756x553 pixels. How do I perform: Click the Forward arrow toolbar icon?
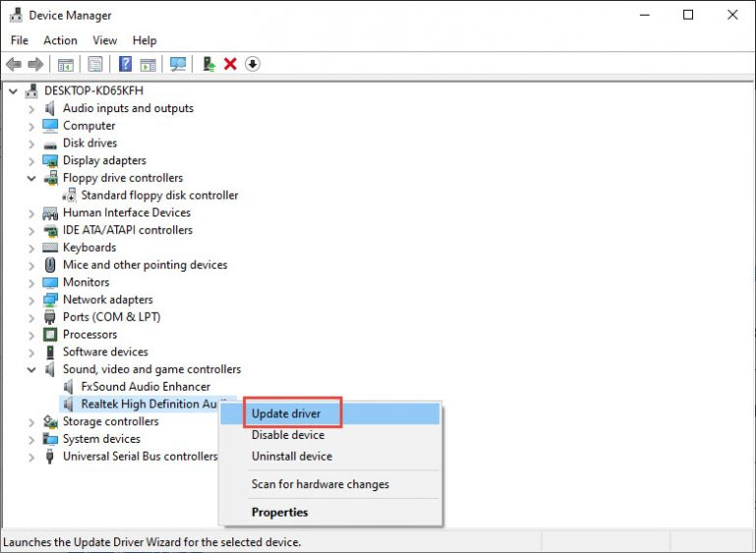coord(35,64)
